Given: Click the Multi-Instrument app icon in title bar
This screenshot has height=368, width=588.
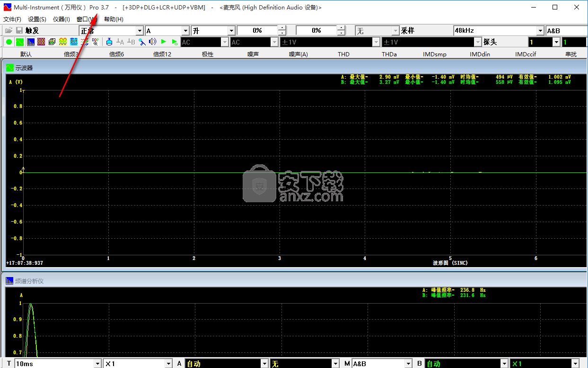Looking at the screenshot, I should pos(7,7).
